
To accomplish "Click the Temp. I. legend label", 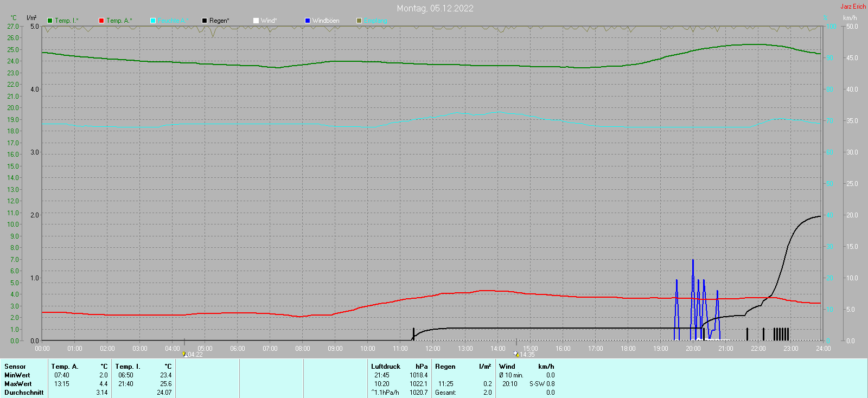I will click(x=66, y=21).
